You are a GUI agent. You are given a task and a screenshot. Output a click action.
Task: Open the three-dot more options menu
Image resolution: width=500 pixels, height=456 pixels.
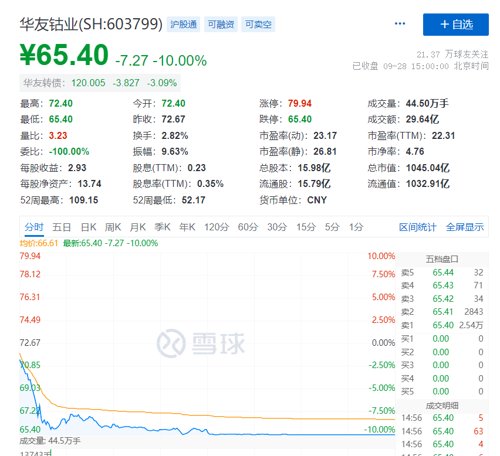(x=400, y=24)
